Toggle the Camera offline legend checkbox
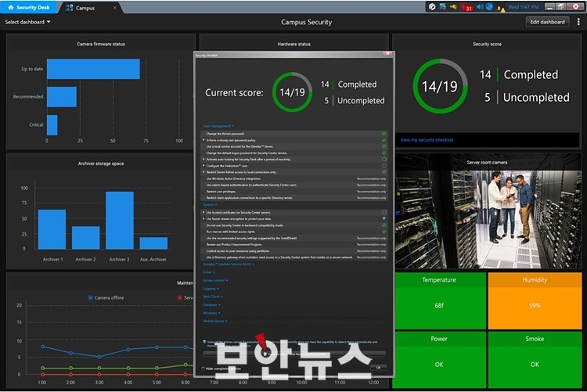This screenshot has width=587, height=392. pos(90,297)
